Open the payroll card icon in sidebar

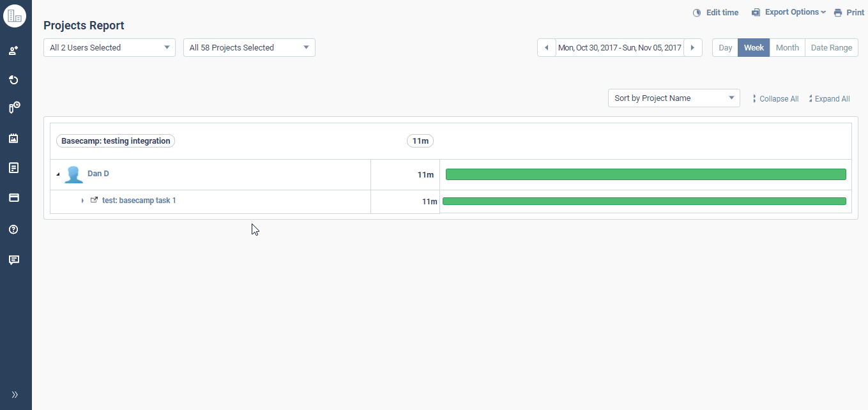[14, 198]
